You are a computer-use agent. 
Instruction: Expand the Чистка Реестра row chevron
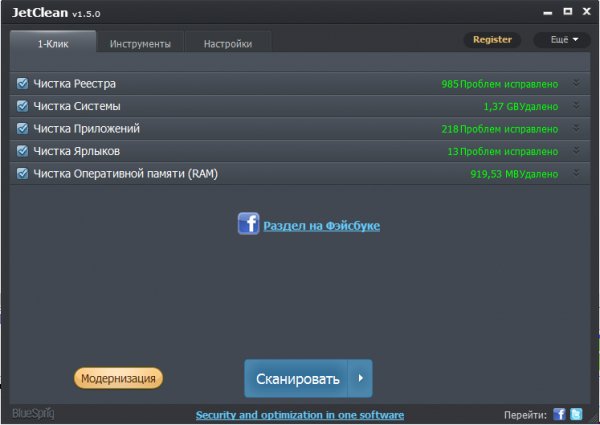tap(576, 83)
